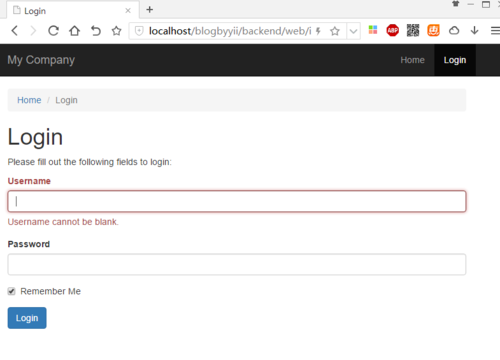Open Home in the top navbar
500x360 pixels.
pyautogui.click(x=412, y=60)
